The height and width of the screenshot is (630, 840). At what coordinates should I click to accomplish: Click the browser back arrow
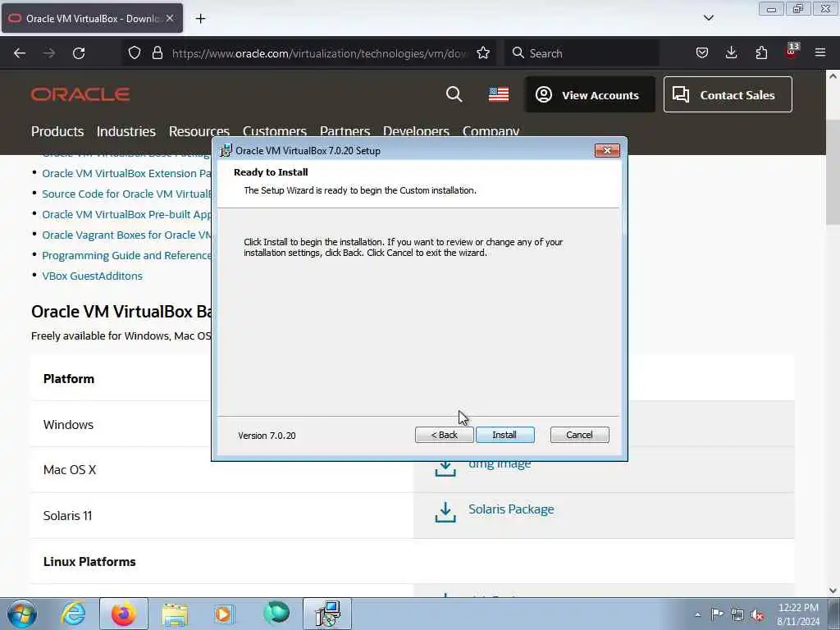(20, 53)
